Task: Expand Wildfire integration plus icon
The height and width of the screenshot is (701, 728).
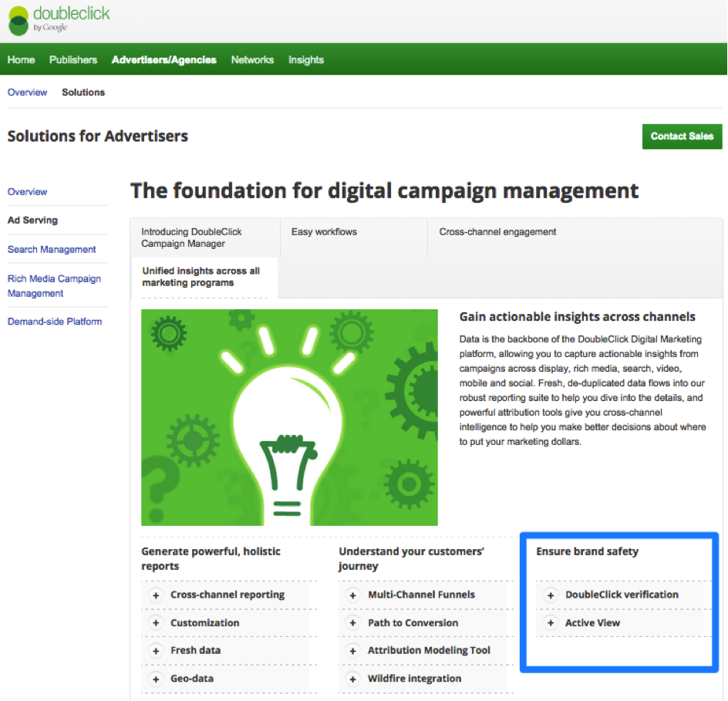Action: (x=353, y=679)
